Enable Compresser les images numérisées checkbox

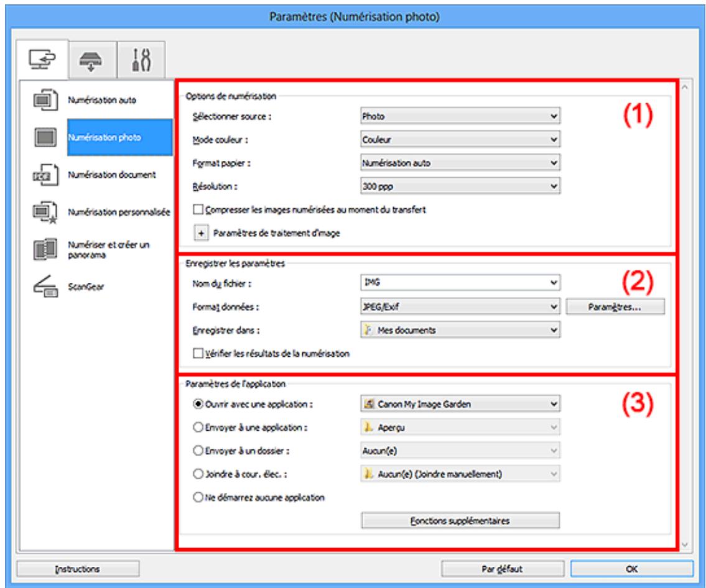(198, 209)
